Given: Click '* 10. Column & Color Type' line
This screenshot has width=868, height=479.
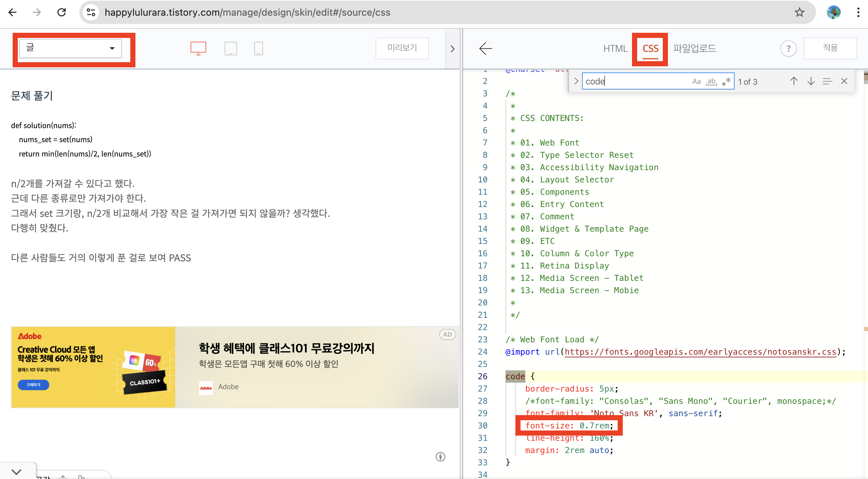Looking at the screenshot, I should [572, 254].
